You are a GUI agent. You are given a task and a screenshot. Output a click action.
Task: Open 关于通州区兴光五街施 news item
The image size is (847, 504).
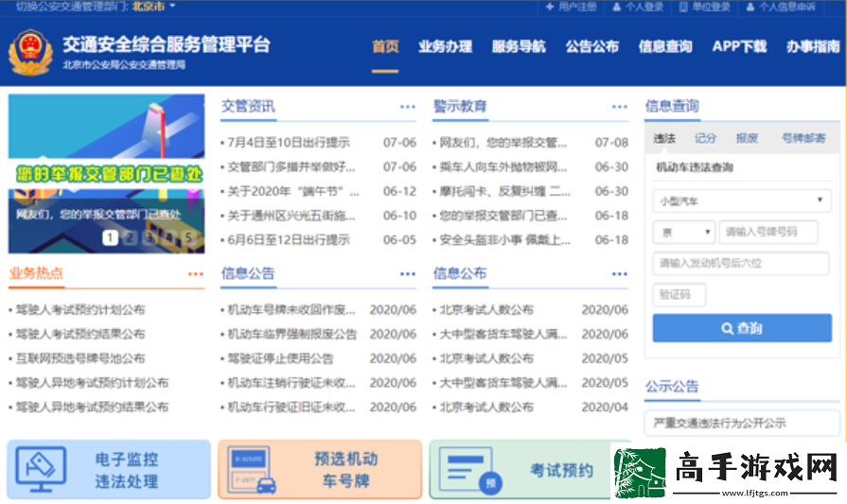click(291, 216)
